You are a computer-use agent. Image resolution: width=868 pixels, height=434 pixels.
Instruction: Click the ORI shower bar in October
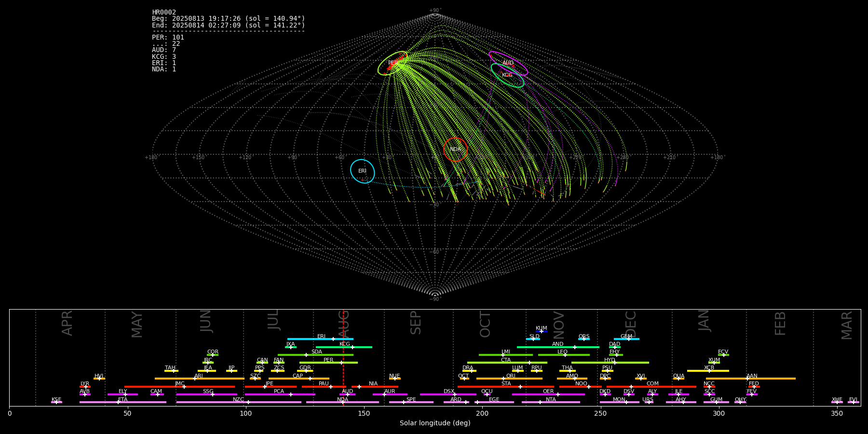(509, 379)
